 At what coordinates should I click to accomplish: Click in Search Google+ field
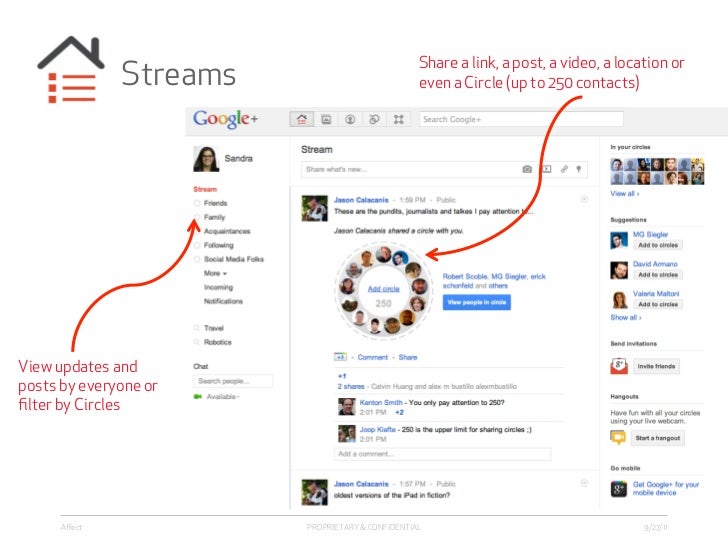[521, 119]
